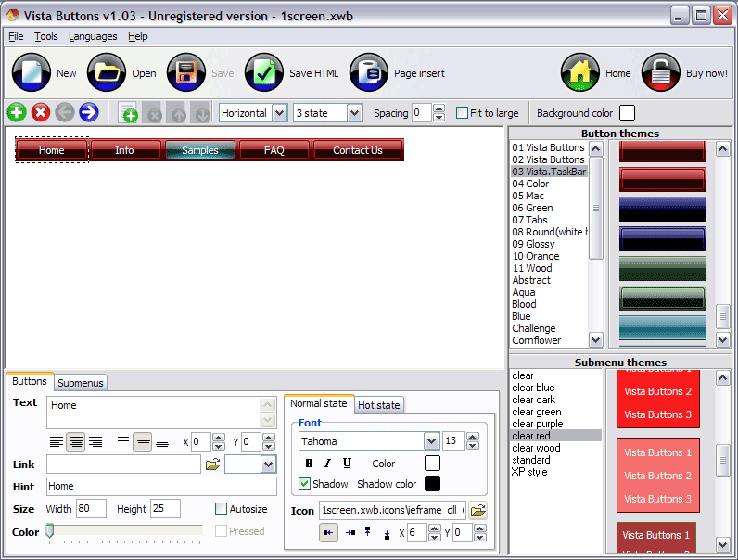This screenshot has width=738, height=560.
Task: Click the Hint text field
Action: coord(161,486)
